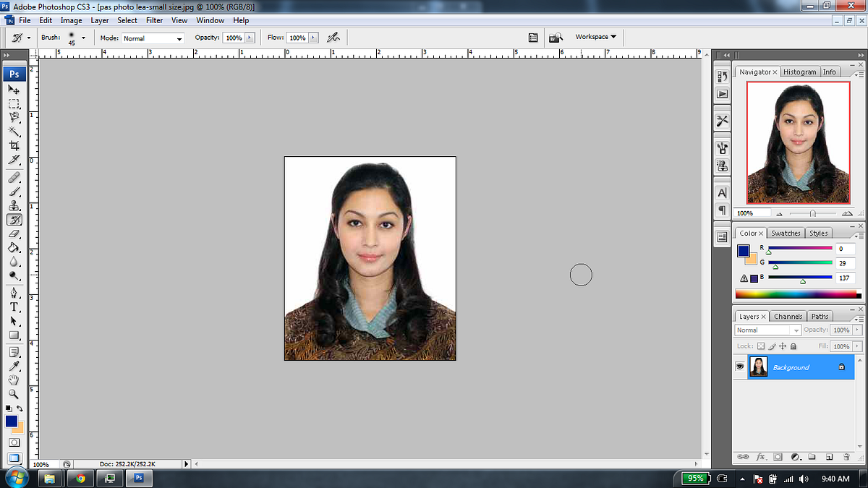Enable lock transparent pixels on layers
This screenshot has width=868, height=488.
(x=761, y=346)
